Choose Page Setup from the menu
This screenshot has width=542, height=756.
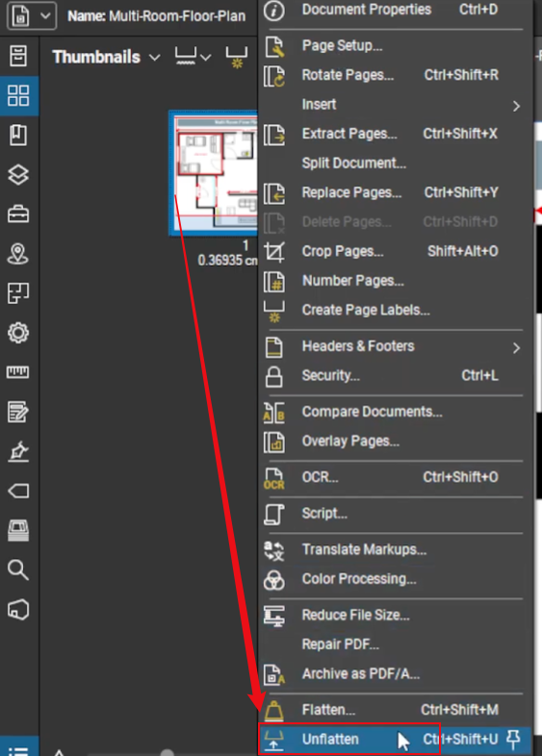coord(395,46)
